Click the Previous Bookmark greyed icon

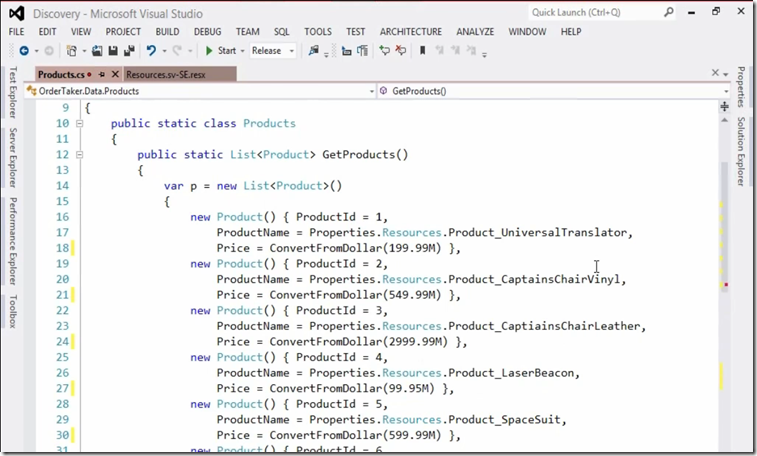point(439,50)
